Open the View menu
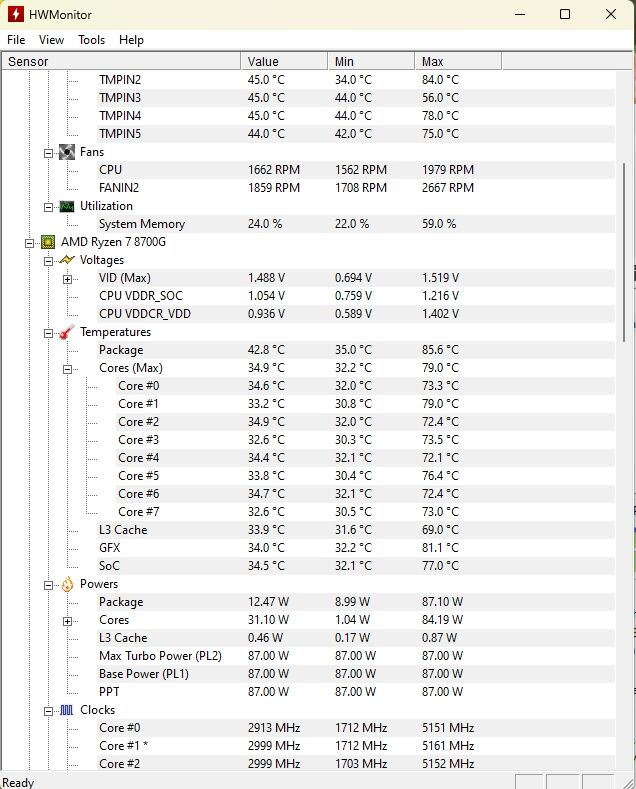The image size is (636, 789). click(x=51, y=40)
